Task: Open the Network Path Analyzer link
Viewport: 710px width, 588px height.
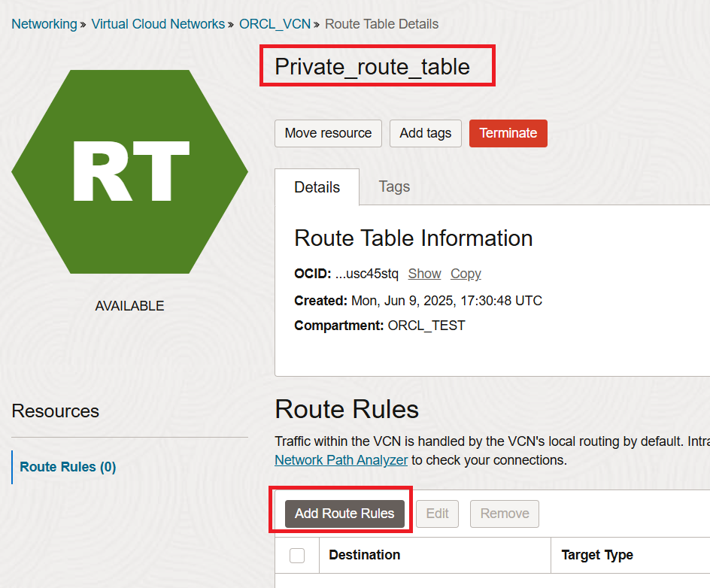Action: [341, 460]
